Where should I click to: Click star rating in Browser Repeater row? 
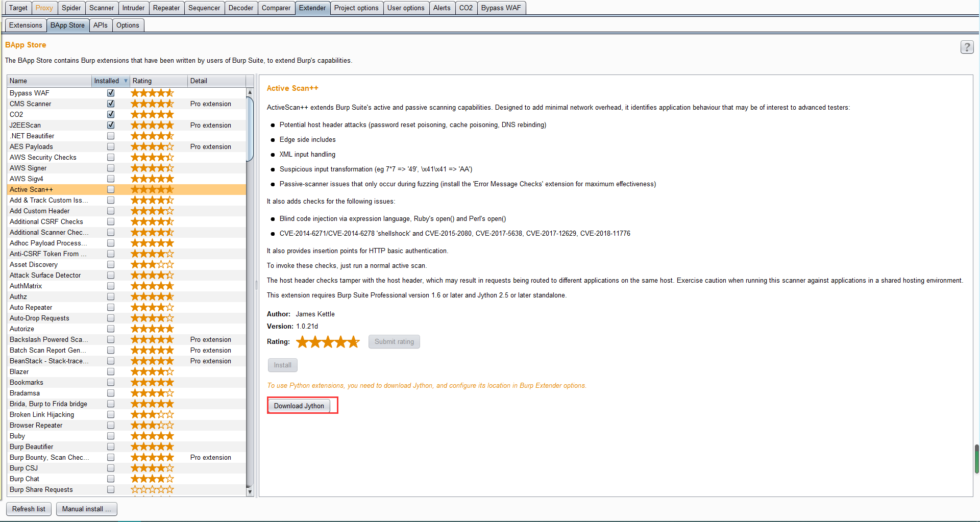click(x=152, y=425)
